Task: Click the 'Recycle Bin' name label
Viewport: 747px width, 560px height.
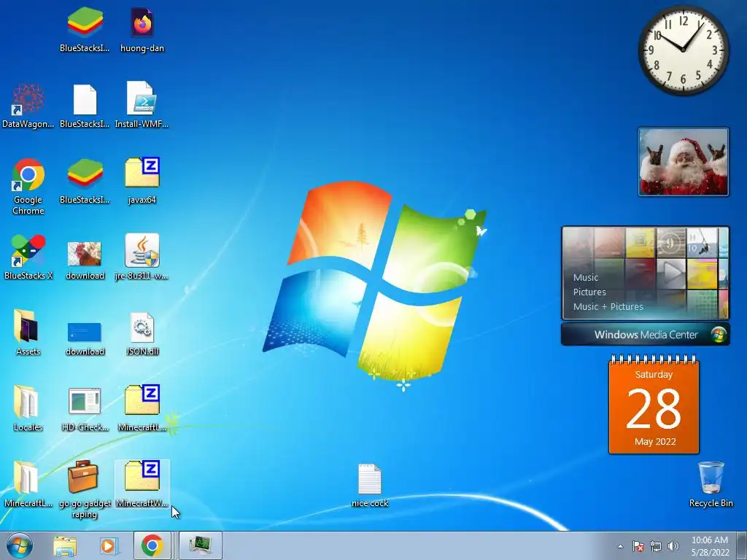Action: 711,503
